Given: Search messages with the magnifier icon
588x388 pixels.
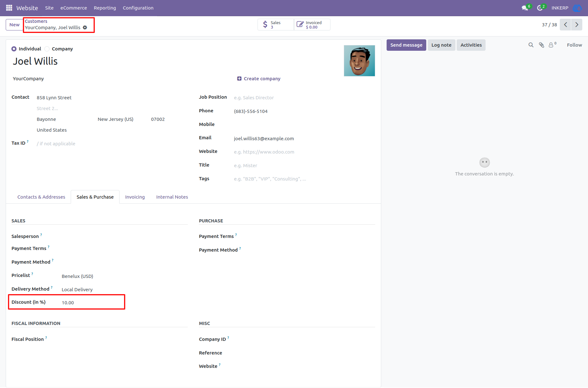Looking at the screenshot, I should pos(531,45).
